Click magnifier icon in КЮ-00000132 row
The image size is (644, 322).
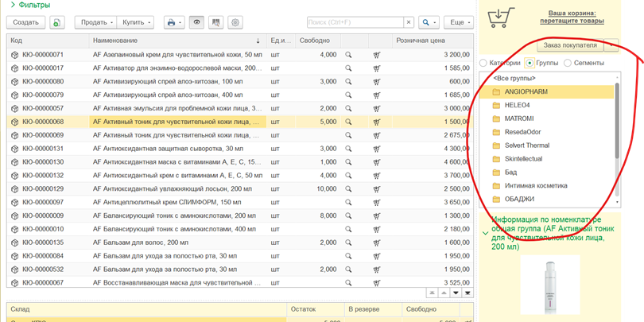tap(348, 176)
